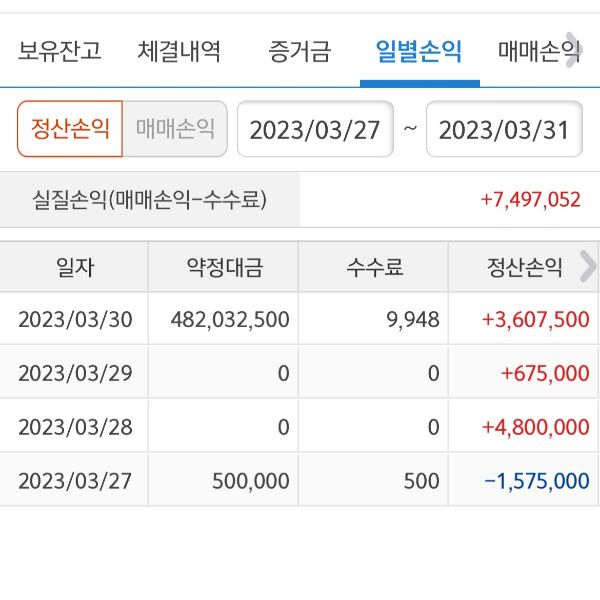The height and width of the screenshot is (600, 600).
Task: Click the 실질손익 total value +7,497,052
Action: (x=530, y=199)
